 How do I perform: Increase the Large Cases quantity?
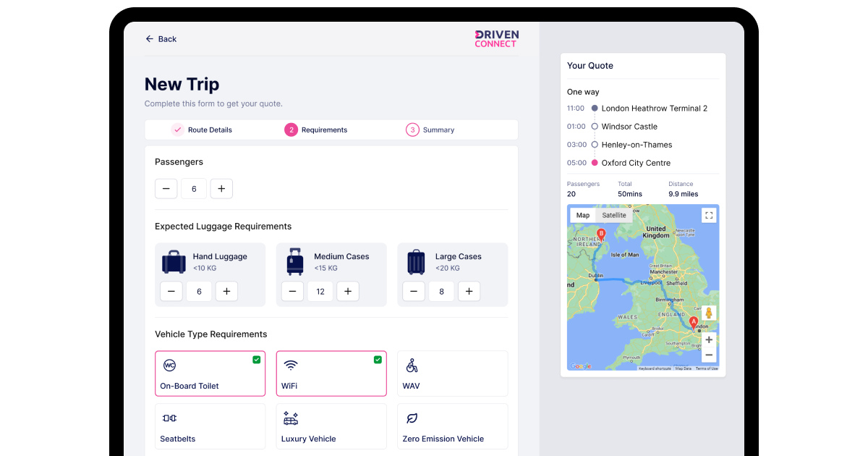(469, 292)
